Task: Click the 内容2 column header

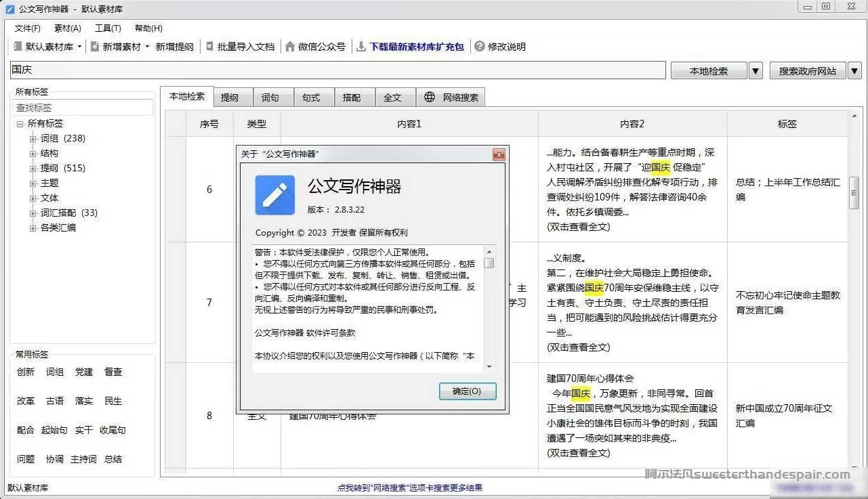Action: pyautogui.click(x=632, y=124)
